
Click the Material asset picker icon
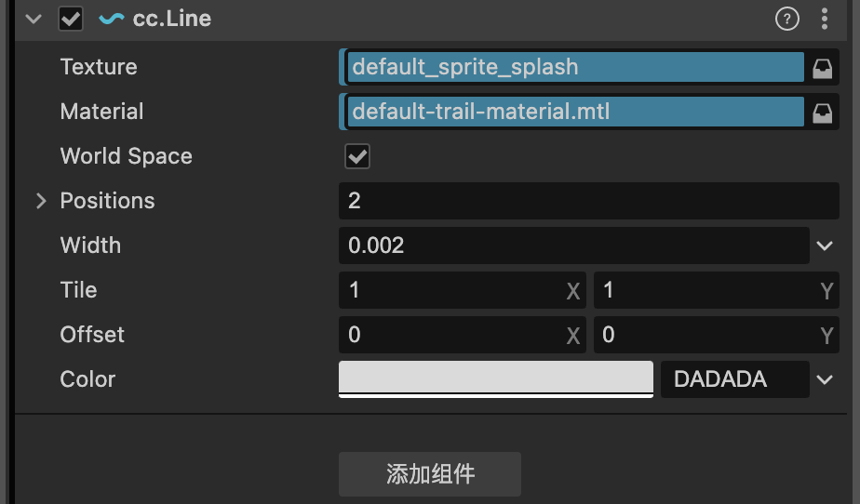coord(822,113)
